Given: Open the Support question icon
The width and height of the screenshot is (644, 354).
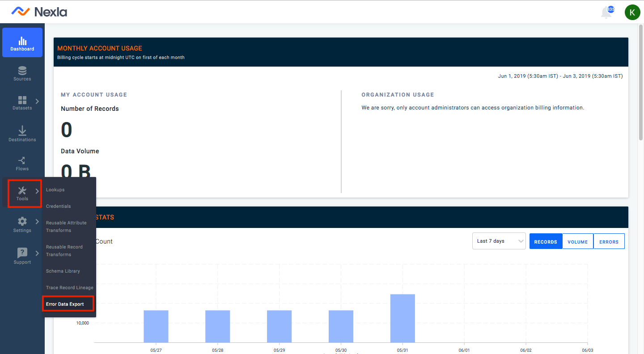Looking at the screenshot, I should 22,253.
